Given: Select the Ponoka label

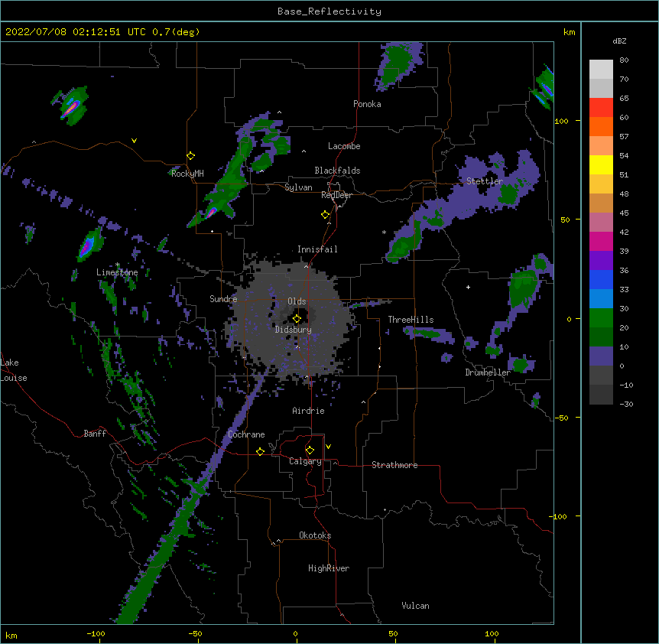Looking at the screenshot, I should point(367,104).
